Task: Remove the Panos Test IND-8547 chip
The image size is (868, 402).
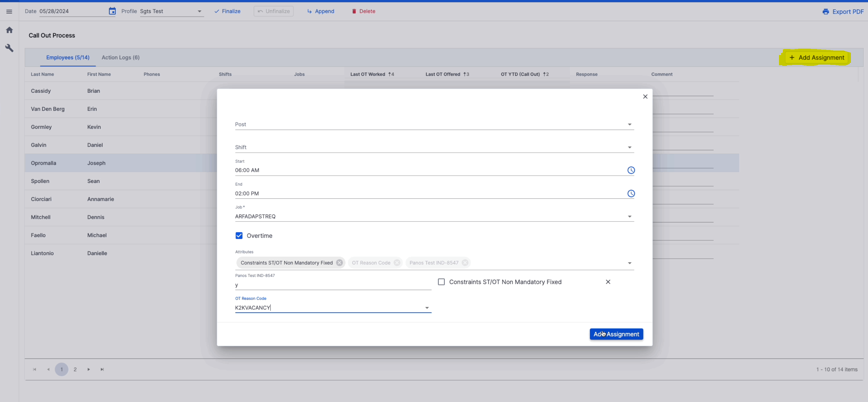Action: pyautogui.click(x=465, y=263)
